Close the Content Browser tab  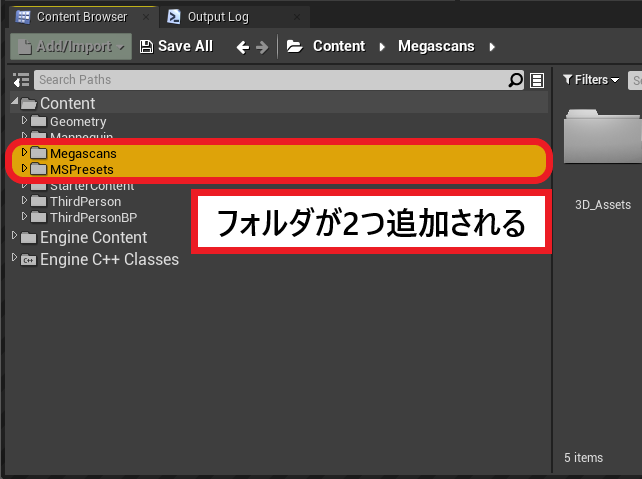tap(146, 17)
